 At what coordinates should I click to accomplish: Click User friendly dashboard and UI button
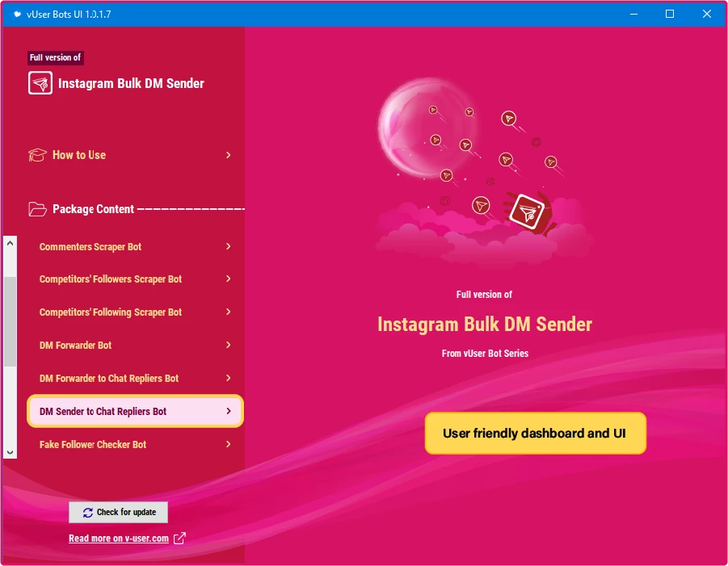536,434
